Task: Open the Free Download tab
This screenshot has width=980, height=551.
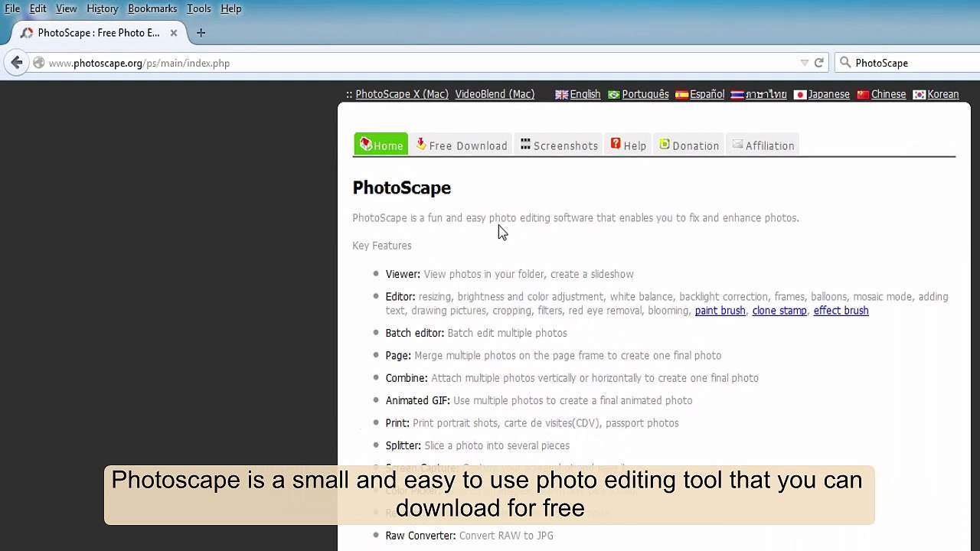Action: click(462, 145)
